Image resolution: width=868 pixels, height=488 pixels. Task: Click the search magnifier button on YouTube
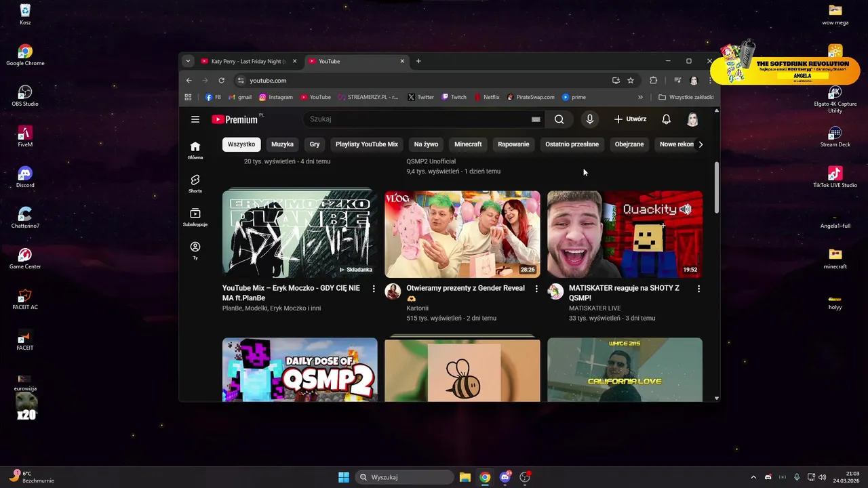(x=559, y=119)
